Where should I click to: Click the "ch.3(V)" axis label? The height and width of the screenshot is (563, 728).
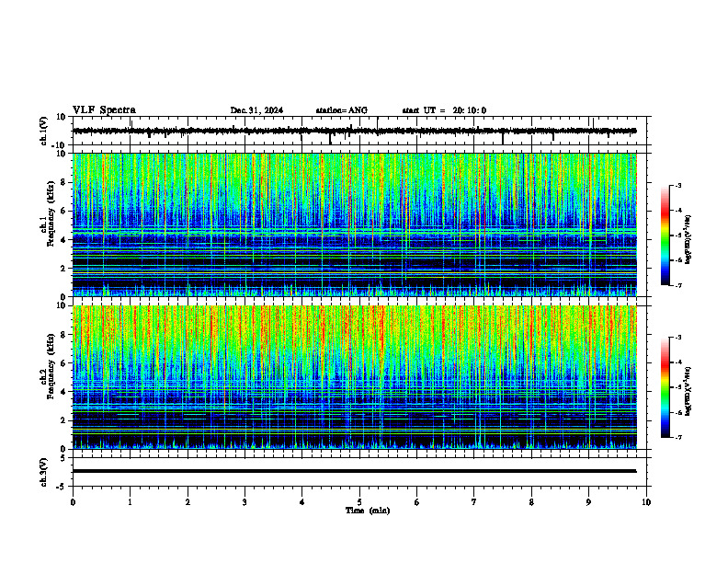[44, 473]
